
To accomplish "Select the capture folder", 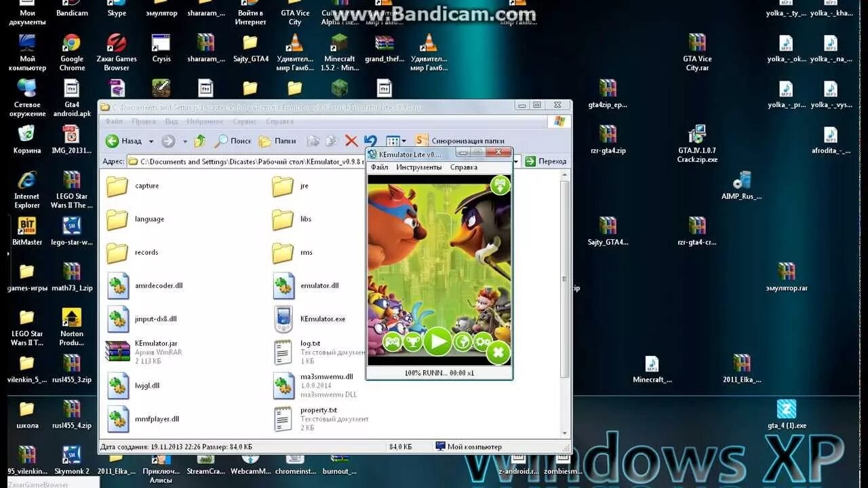I will click(x=133, y=186).
